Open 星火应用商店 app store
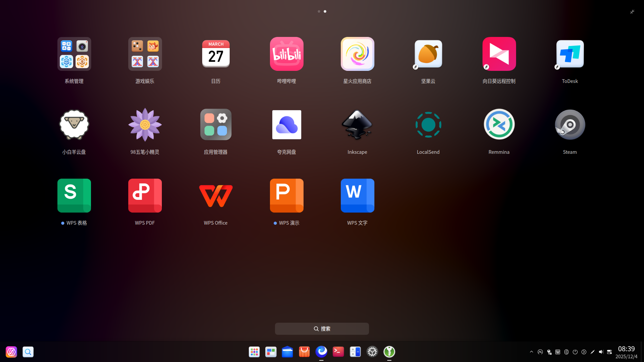Viewport: 644px width, 362px height. [x=358, y=54]
